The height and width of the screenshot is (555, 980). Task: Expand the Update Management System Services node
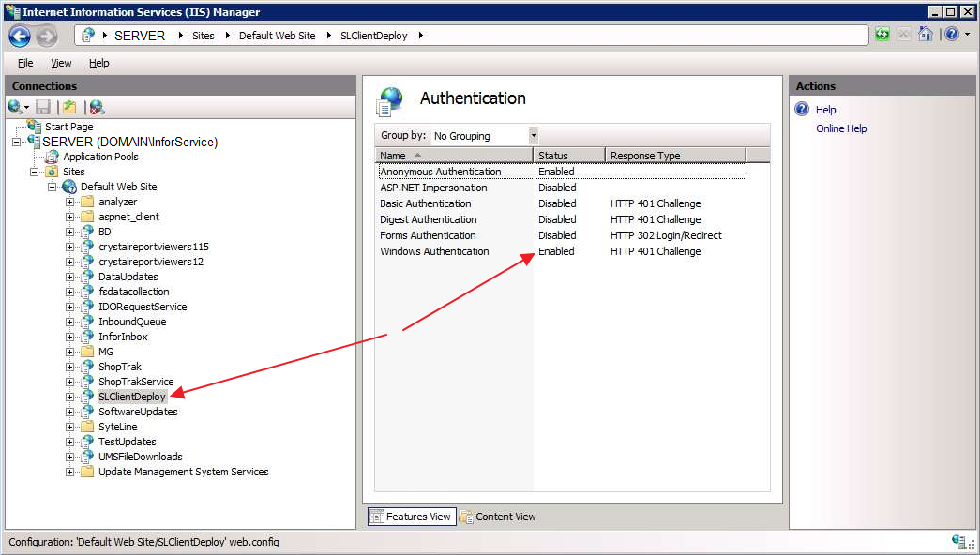coord(70,472)
